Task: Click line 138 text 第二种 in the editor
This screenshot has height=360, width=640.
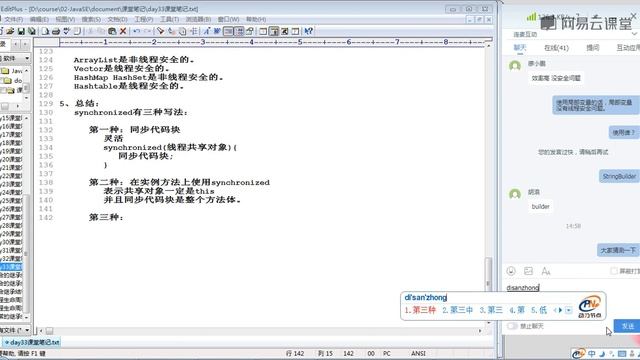Action: (x=104, y=182)
